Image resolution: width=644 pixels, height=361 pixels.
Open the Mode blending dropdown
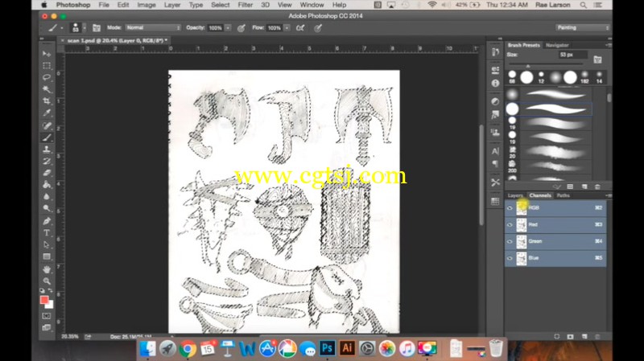[153, 27]
